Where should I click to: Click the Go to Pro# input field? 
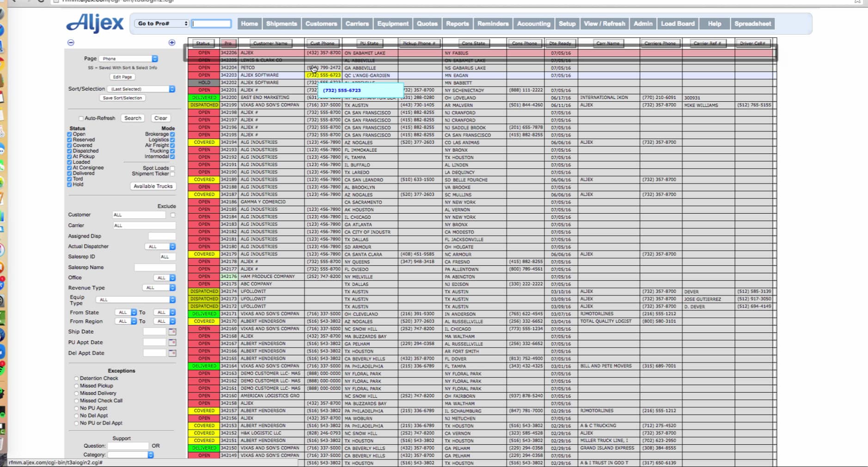click(x=212, y=24)
